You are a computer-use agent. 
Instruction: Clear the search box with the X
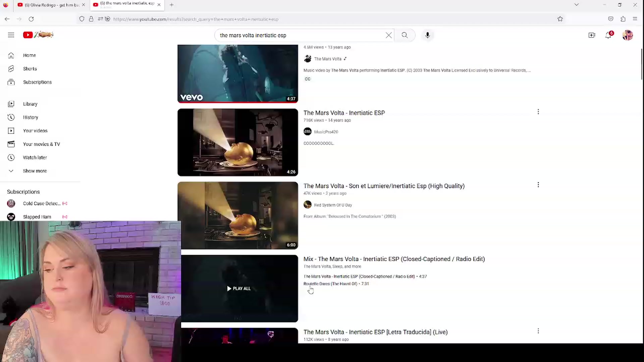tap(389, 35)
